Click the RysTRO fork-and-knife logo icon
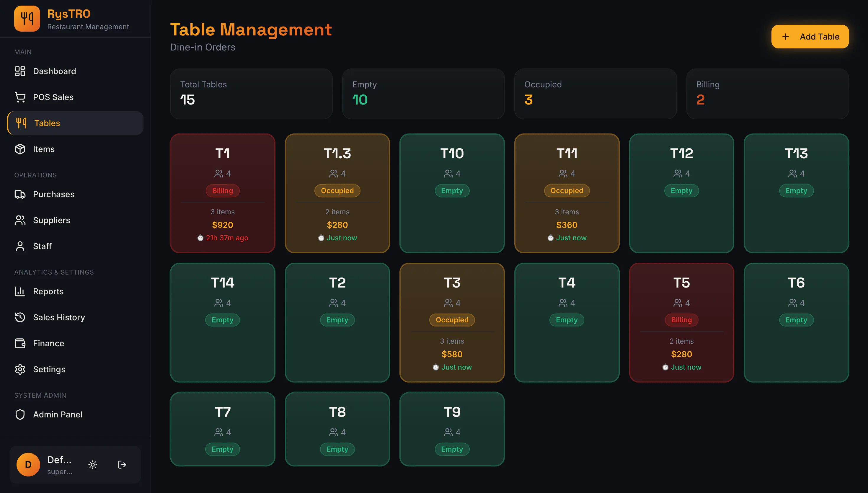This screenshot has width=868, height=493. (x=27, y=18)
